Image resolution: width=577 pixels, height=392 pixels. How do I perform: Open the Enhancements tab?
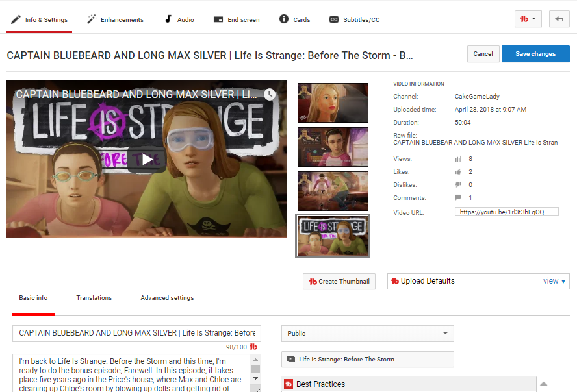tap(115, 20)
